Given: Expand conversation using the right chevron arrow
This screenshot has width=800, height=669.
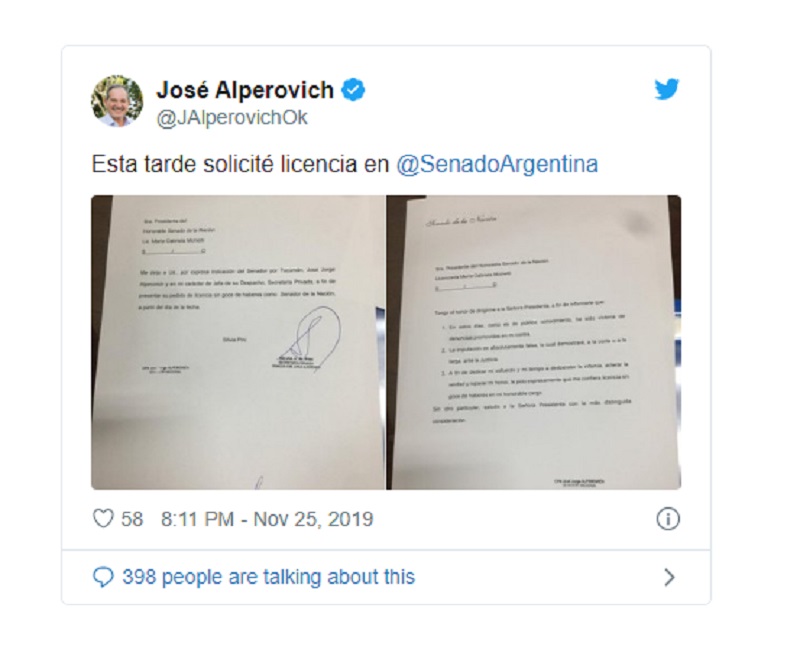Looking at the screenshot, I should click(x=669, y=577).
